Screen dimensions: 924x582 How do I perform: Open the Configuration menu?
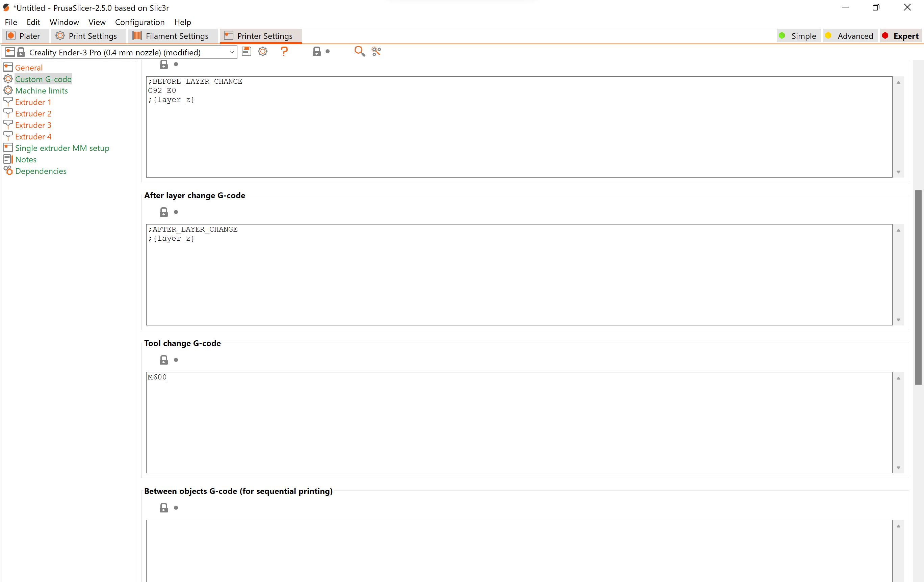click(140, 22)
